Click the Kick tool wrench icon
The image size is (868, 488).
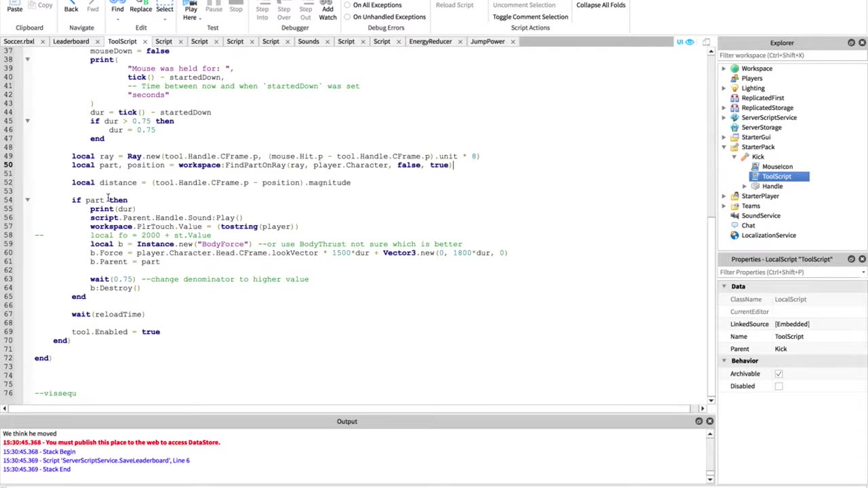745,157
